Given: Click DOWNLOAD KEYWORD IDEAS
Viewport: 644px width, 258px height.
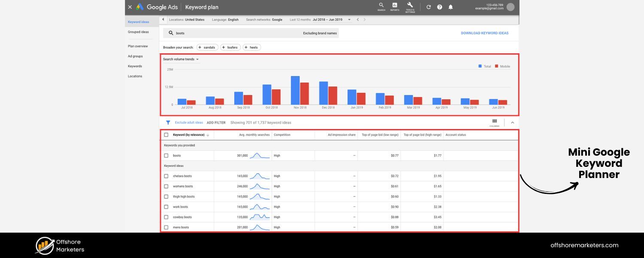Looking at the screenshot, I should [486, 33].
